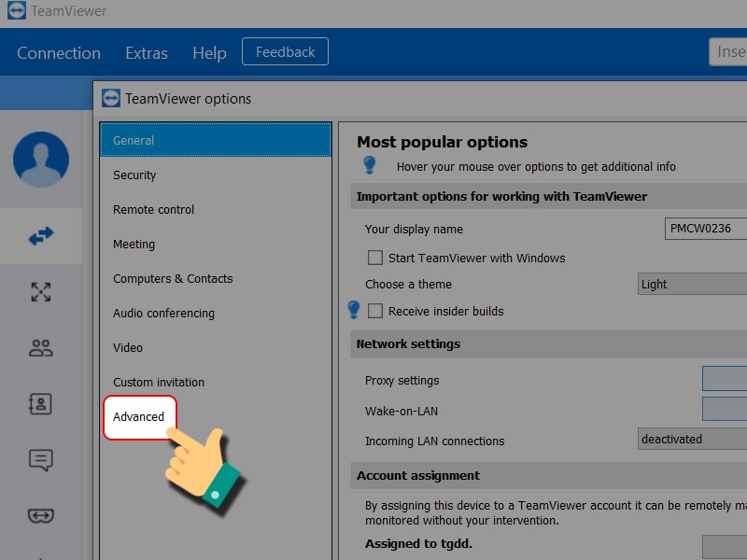Image resolution: width=747 pixels, height=560 pixels.
Task: Click the 'TeamViewer options' dialog title
Action: pos(189,99)
